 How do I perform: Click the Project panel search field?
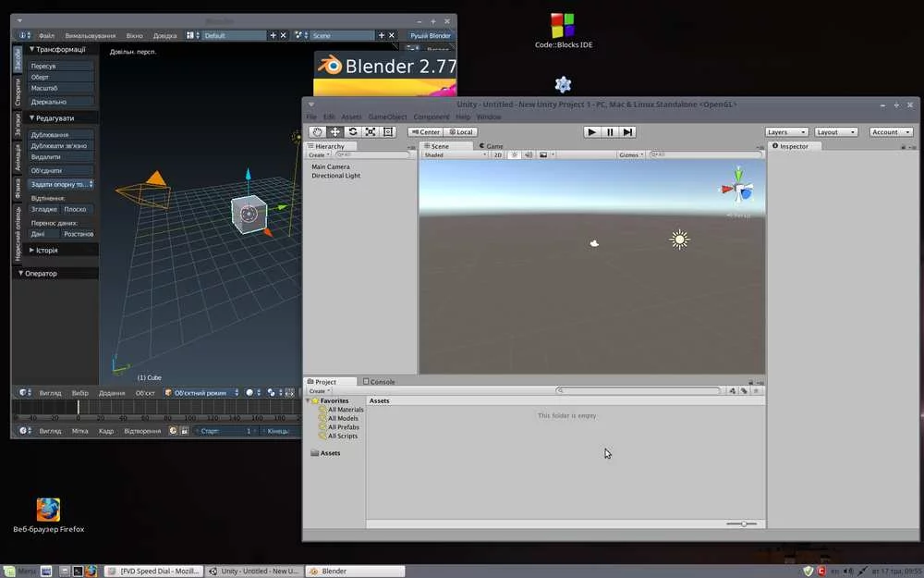click(638, 390)
